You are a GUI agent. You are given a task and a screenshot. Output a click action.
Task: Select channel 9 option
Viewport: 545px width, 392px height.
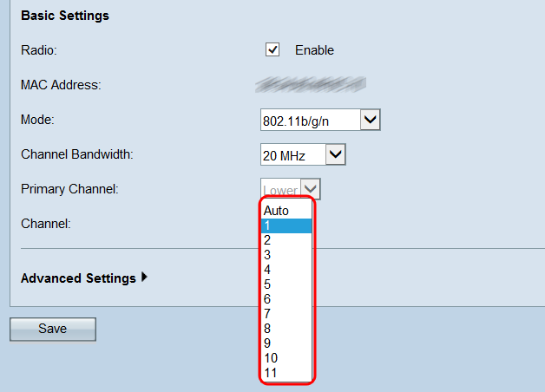pyautogui.click(x=286, y=343)
